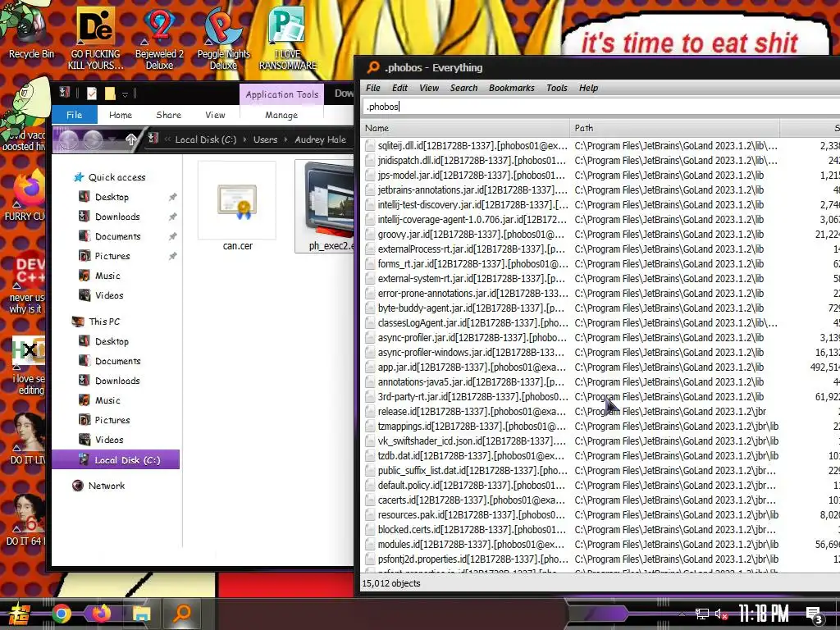The image size is (840, 630).
Task: Sort results by the Path column header
Action: click(x=674, y=128)
